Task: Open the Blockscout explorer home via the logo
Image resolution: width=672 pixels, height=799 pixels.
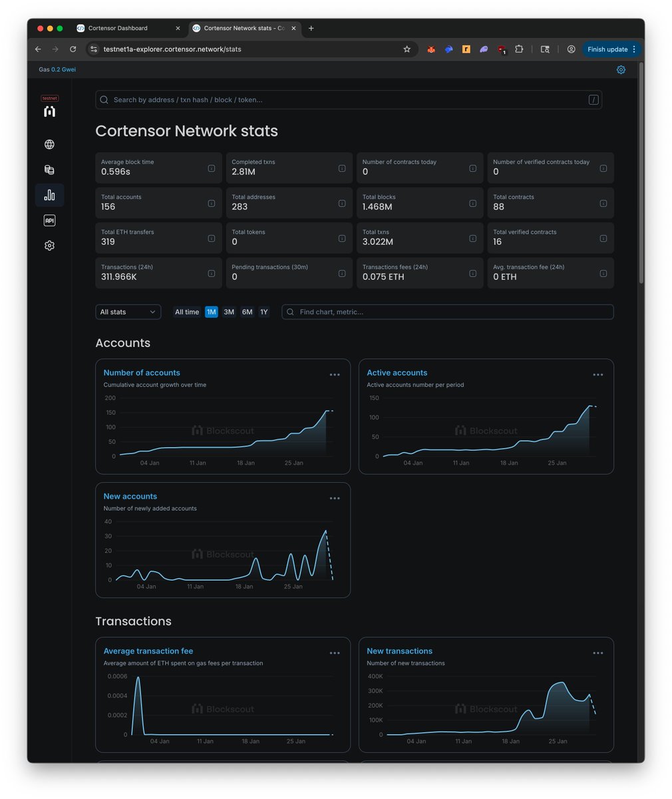Action: click(49, 111)
